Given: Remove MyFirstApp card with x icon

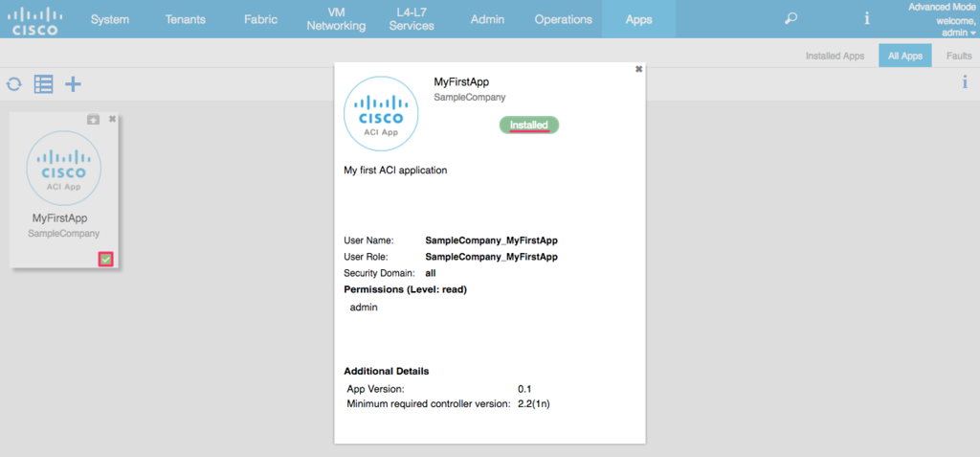Looking at the screenshot, I should coord(112,118).
